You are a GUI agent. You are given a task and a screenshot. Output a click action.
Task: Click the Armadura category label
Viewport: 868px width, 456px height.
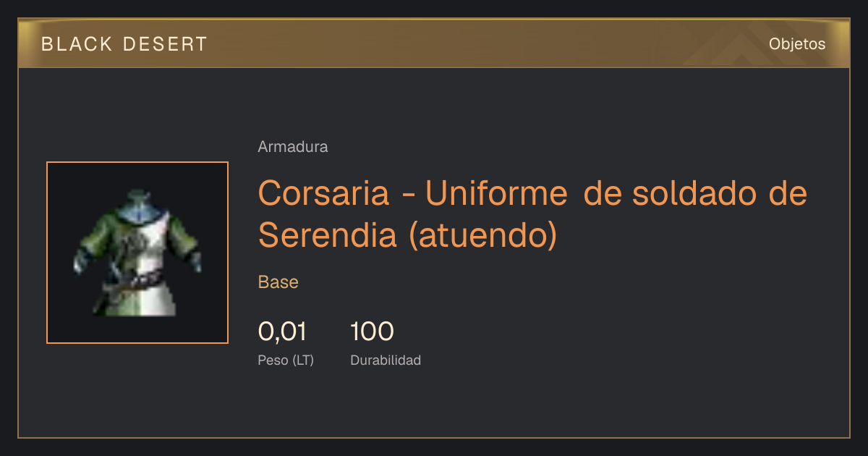coord(293,147)
